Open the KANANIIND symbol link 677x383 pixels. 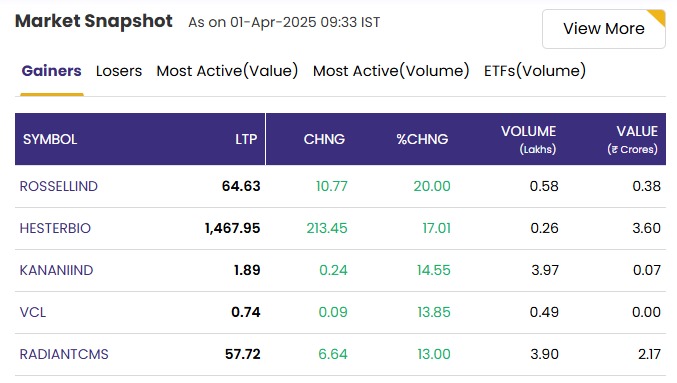click(x=56, y=270)
